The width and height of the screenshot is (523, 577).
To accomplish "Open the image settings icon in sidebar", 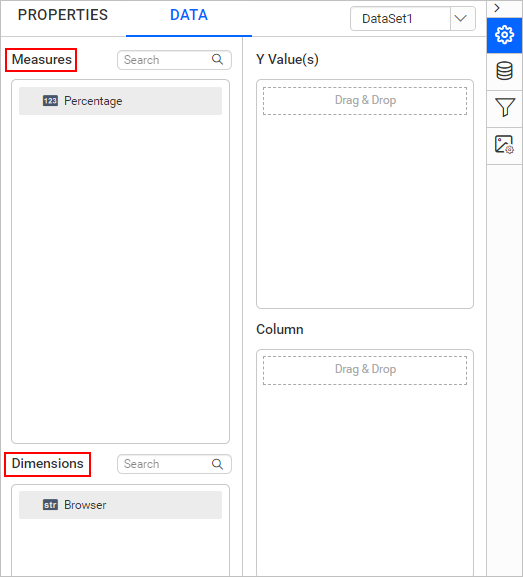I will (504, 144).
